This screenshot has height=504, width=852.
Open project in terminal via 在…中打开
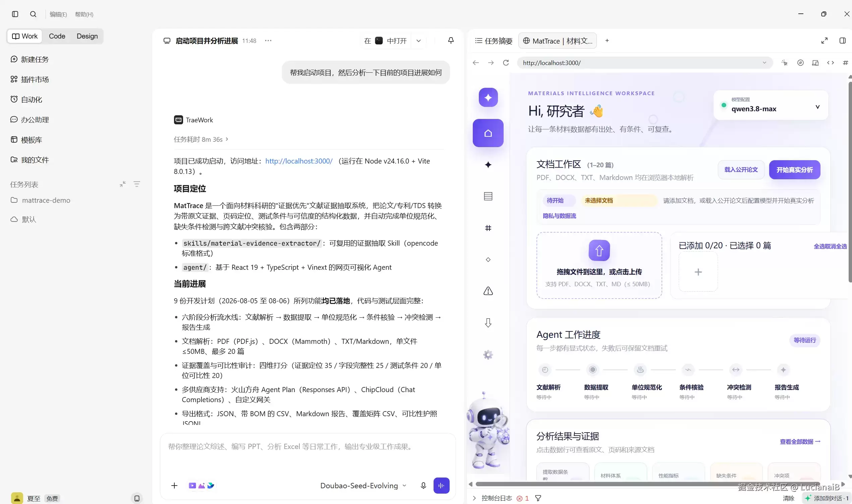[x=385, y=41]
